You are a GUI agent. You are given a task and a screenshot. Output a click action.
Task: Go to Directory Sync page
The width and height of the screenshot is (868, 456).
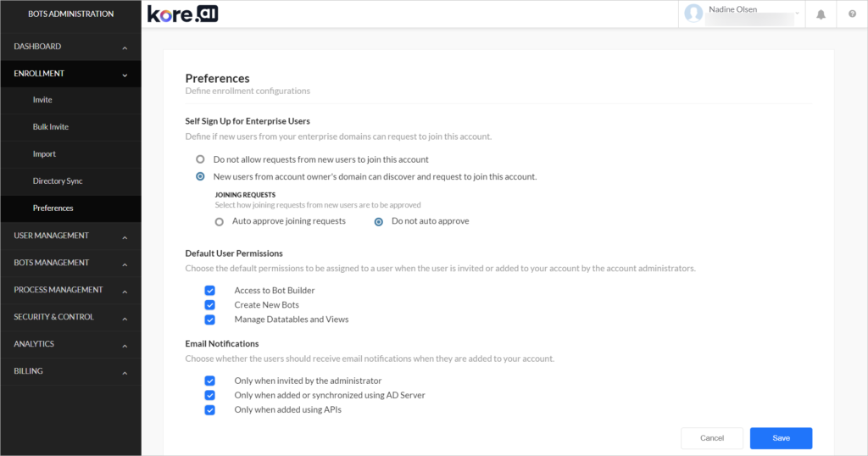click(58, 181)
